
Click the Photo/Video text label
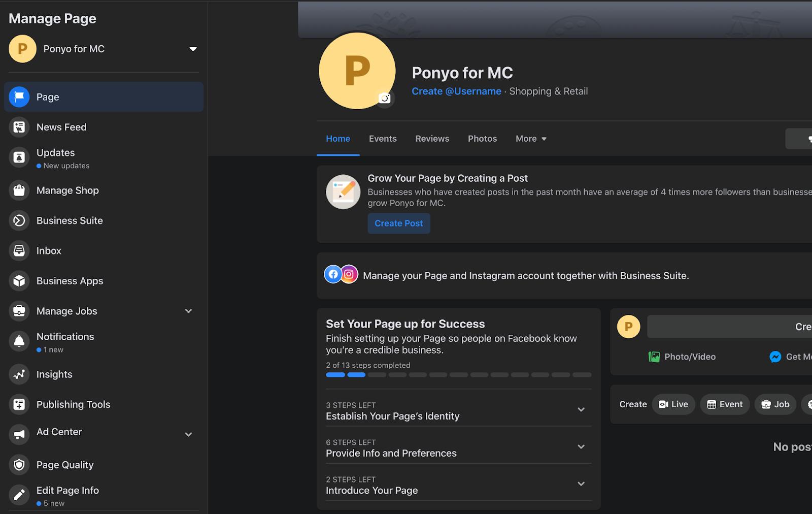click(x=690, y=357)
